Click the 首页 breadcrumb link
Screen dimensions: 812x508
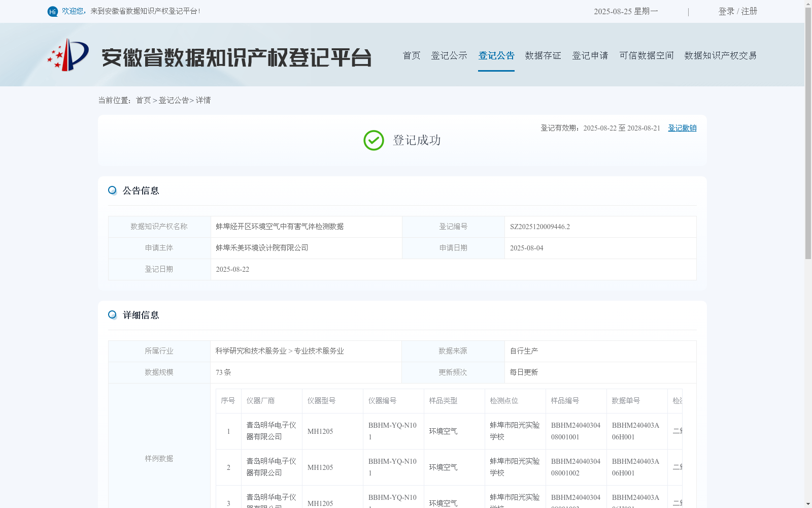click(143, 101)
